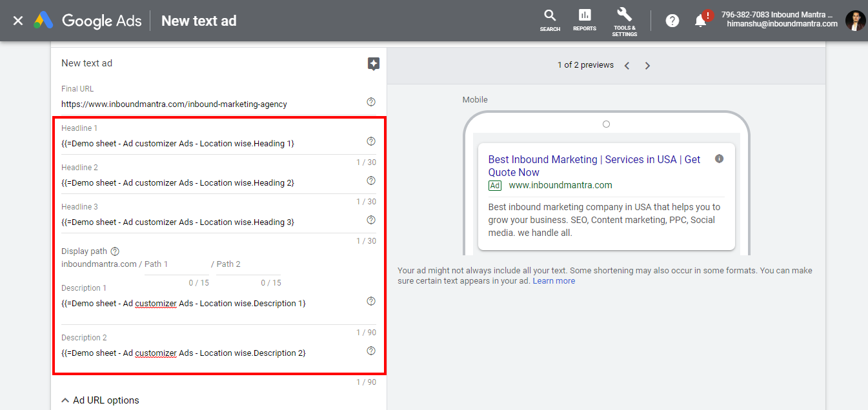Screen dimensions: 868x410
Task: Click the ad preview headline link
Action: [594, 166]
